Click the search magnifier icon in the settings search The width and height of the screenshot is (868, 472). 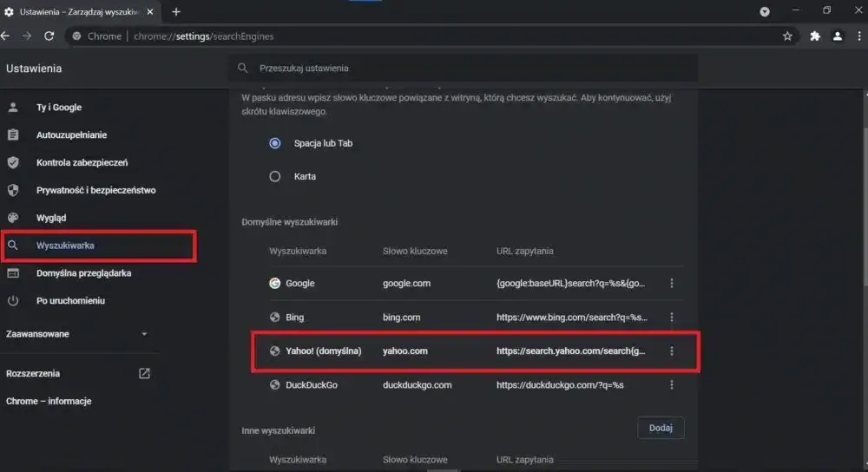pos(242,68)
